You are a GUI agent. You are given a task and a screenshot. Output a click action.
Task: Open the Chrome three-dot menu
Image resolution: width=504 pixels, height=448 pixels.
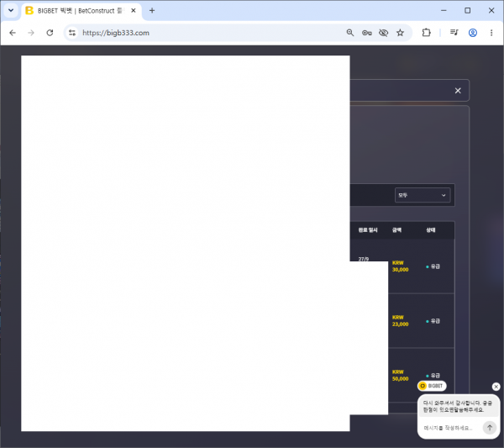point(491,33)
